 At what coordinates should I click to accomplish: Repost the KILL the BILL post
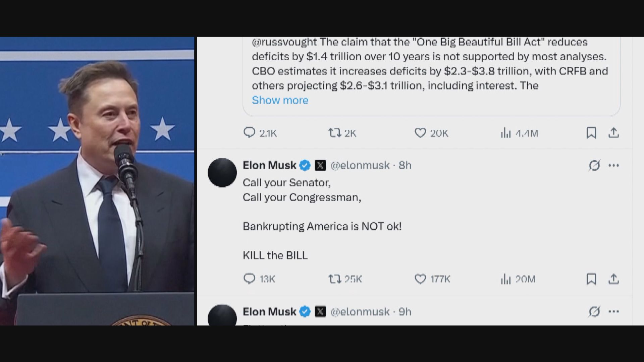tap(334, 279)
